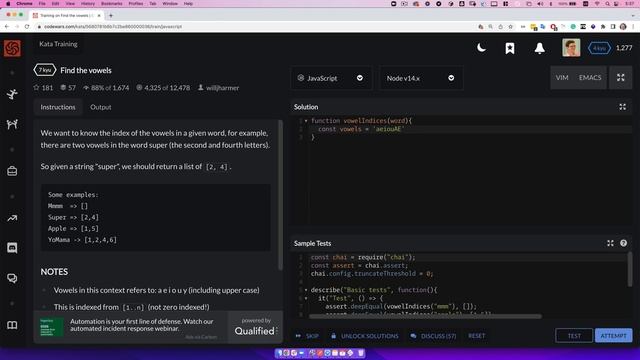Viewport: 640px width, 360px height.
Task: Click the SKIP button
Action: 307,336
